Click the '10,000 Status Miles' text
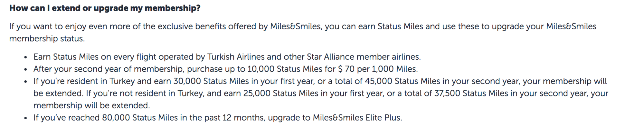 point(285,69)
